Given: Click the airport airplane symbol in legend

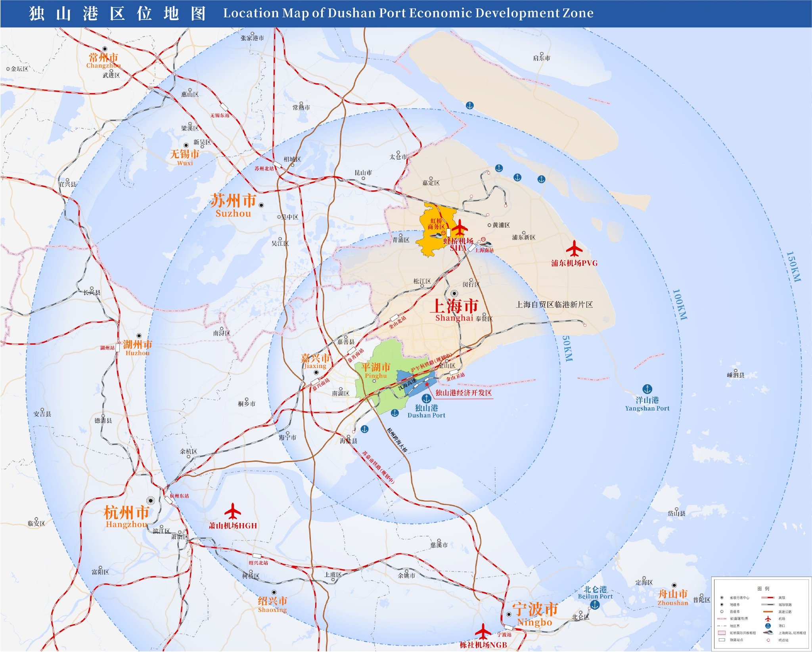Looking at the screenshot, I should 768,619.
